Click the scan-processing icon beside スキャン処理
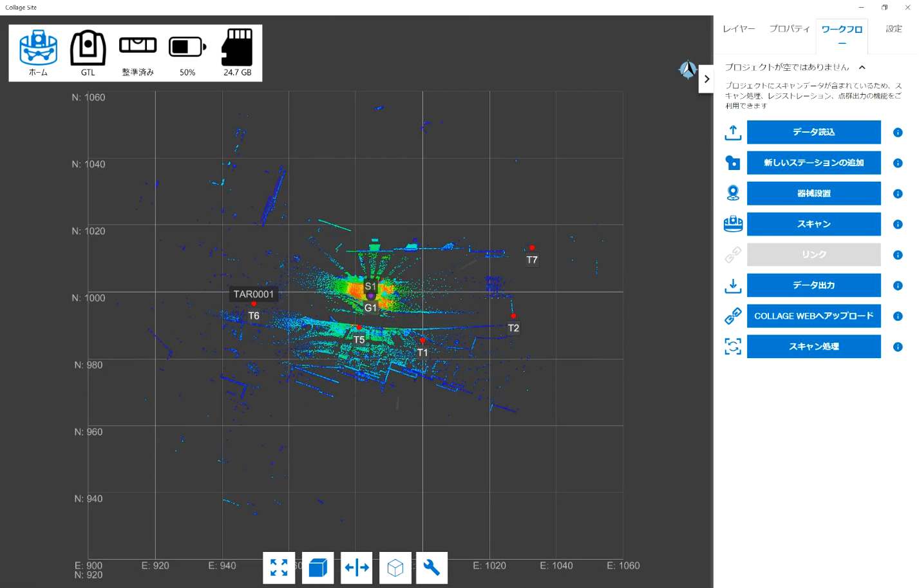This screenshot has width=919, height=588. pyautogui.click(x=733, y=346)
